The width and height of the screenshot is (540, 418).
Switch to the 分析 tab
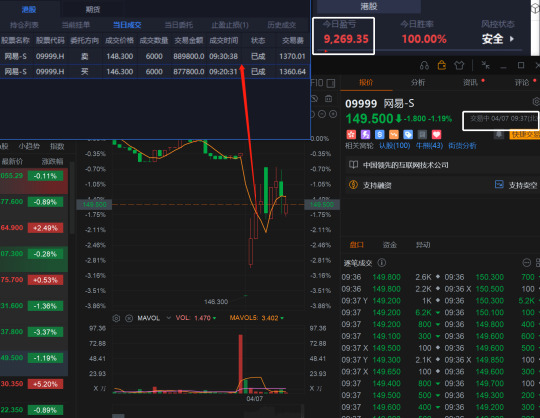point(418,83)
